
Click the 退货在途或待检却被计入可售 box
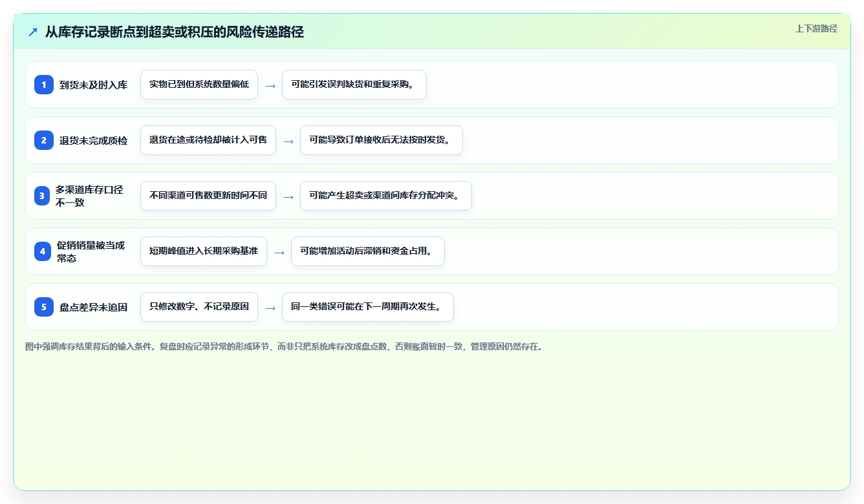(x=208, y=140)
